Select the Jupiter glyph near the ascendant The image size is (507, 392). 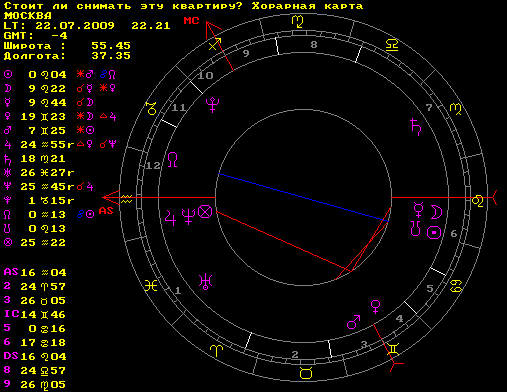(170, 218)
